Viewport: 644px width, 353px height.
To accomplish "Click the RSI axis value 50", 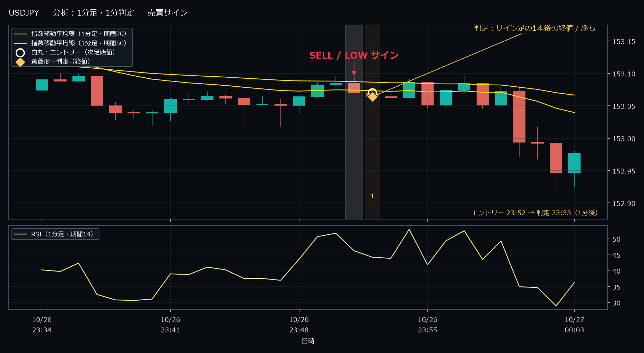I will point(616,239).
